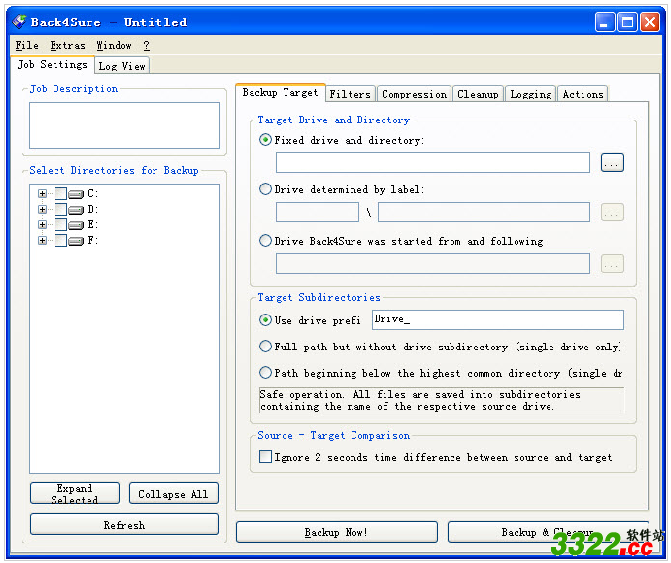This screenshot has width=671, height=563.
Task: Open the File menu
Action: [27, 45]
